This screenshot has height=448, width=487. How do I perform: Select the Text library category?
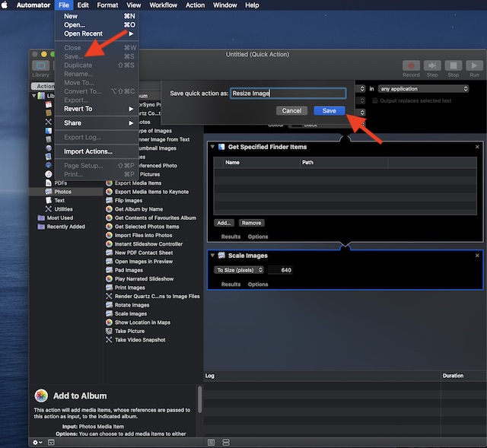pyautogui.click(x=59, y=201)
